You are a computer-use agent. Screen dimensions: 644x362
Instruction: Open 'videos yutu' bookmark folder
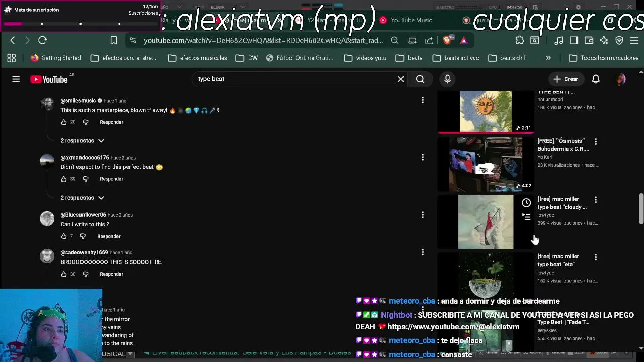tap(365, 58)
